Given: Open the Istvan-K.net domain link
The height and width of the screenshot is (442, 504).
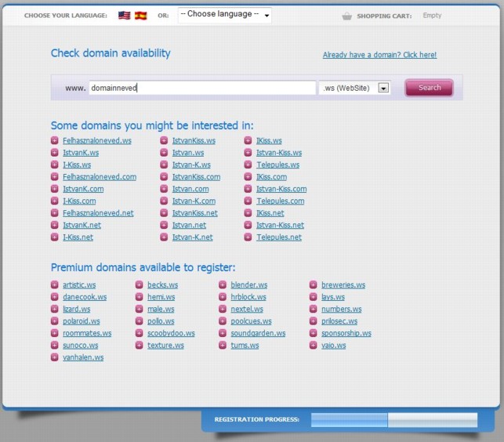Looking at the screenshot, I should (x=193, y=237).
